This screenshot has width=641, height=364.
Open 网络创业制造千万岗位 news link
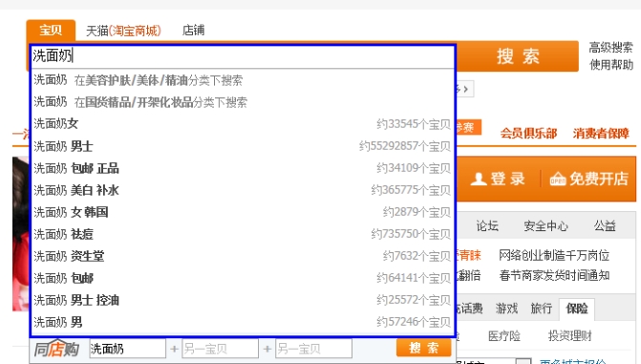click(554, 256)
